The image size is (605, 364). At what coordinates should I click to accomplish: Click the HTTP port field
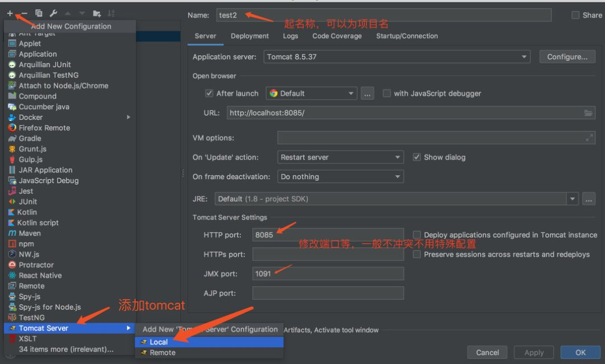(328, 235)
